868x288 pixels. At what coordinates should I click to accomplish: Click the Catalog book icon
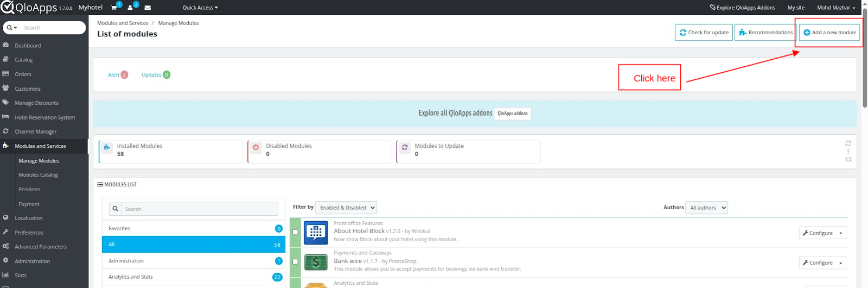pyautogui.click(x=5, y=59)
